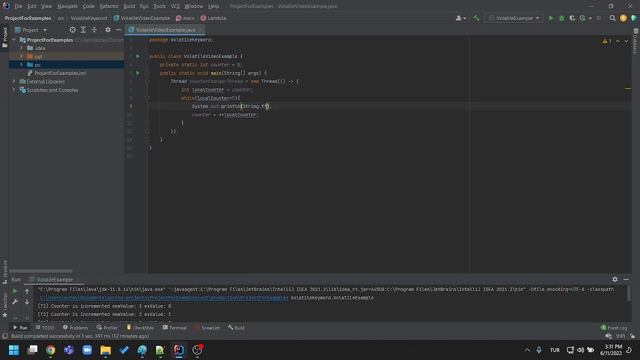Hide the Project tool window
The image size is (640, 360).
118,30
